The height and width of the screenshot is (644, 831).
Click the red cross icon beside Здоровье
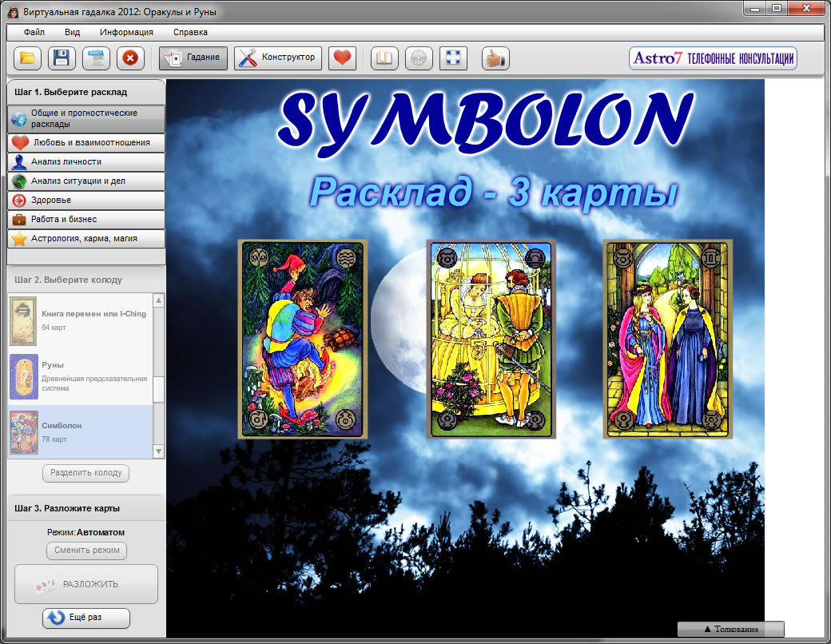(x=19, y=200)
